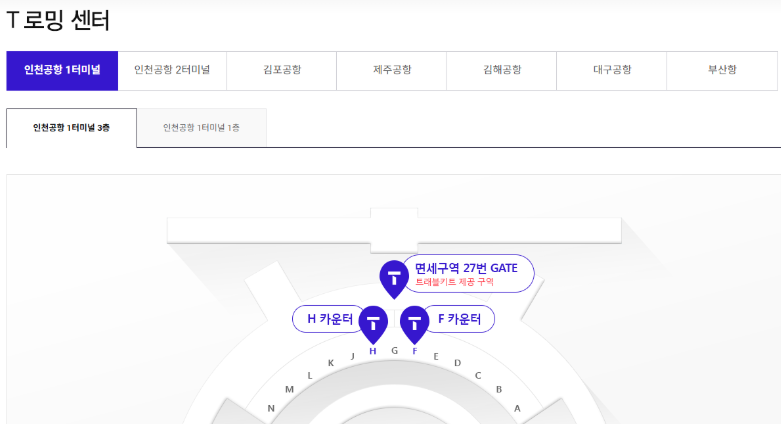Click the H 카운터 label bubble
781x424 pixels.
click(x=330, y=319)
